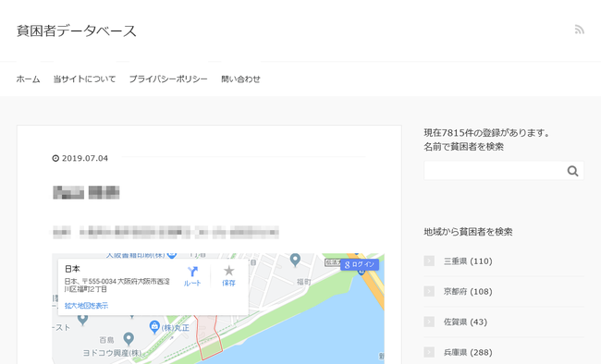601x364 pixels.
Task: Expand the 兵庫県 arrow icon
Action: (x=429, y=352)
